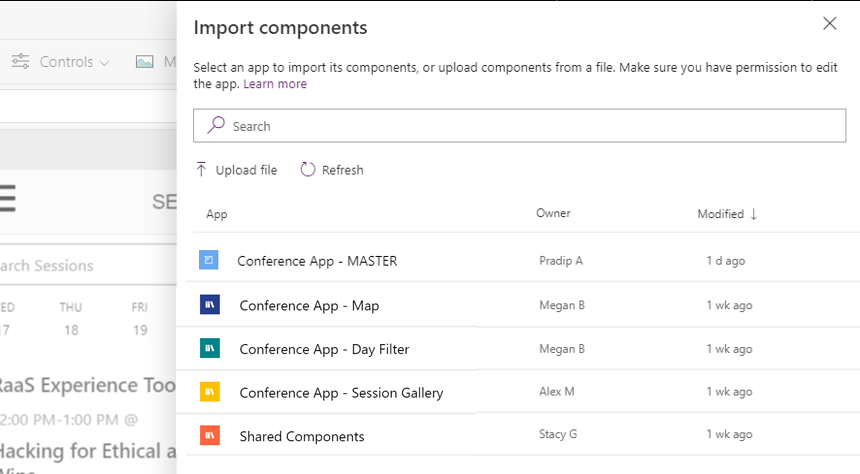
Task: Open the Learn more link
Action: (275, 84)
